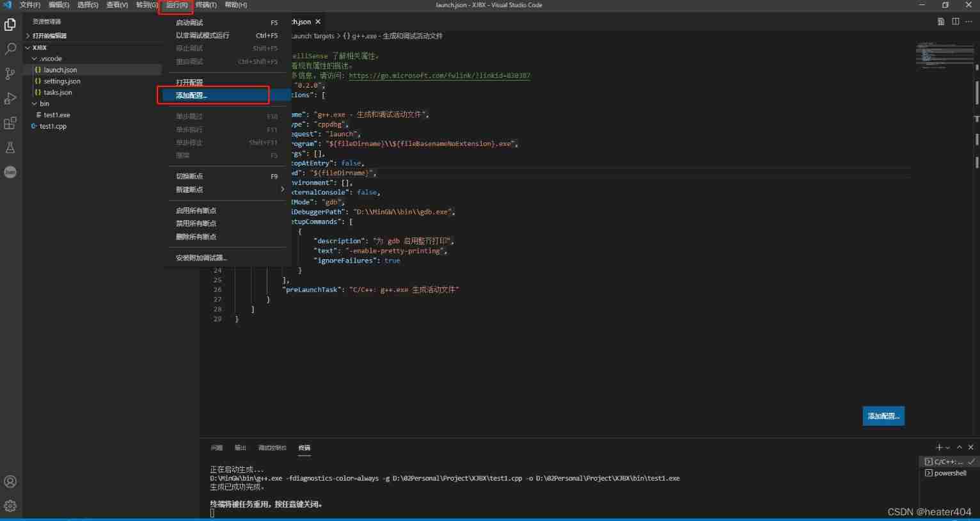This screenshot has width=980, height=521.
Task: Switch to the 问题 panel tab
Action: coord(217,447)
